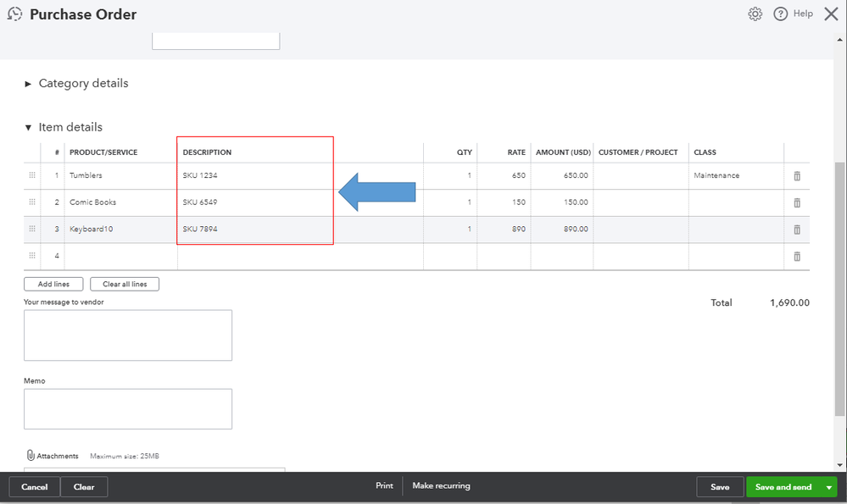847x504 pixels.
Task: Click the quantity cell of Comic Books row
Action: click(x=450, y=202)
